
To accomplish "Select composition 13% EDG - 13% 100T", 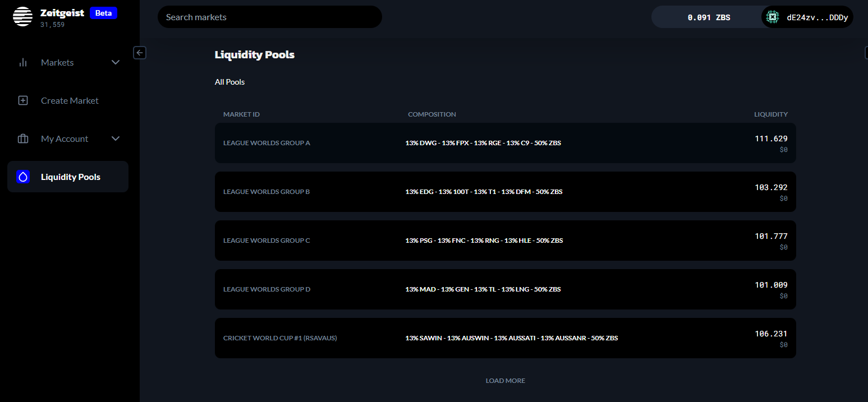I will [484, 192].
